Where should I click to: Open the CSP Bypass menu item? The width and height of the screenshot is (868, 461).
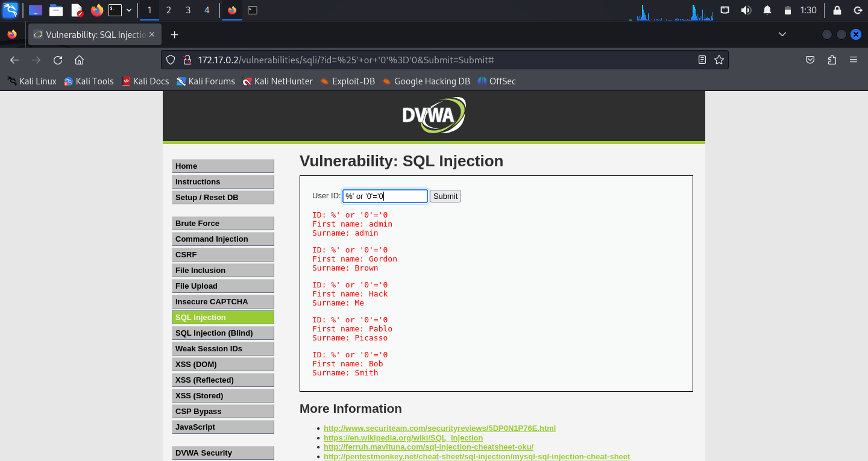point(223,411)
